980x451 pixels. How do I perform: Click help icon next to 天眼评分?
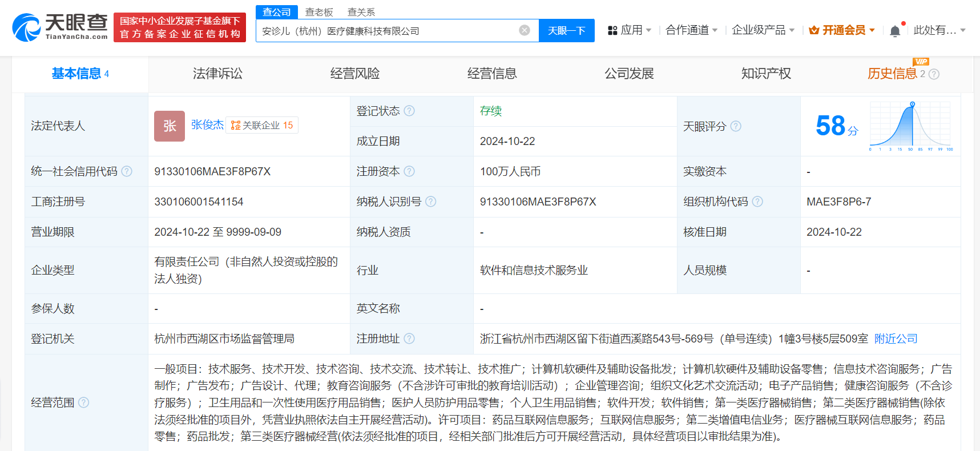736,126
